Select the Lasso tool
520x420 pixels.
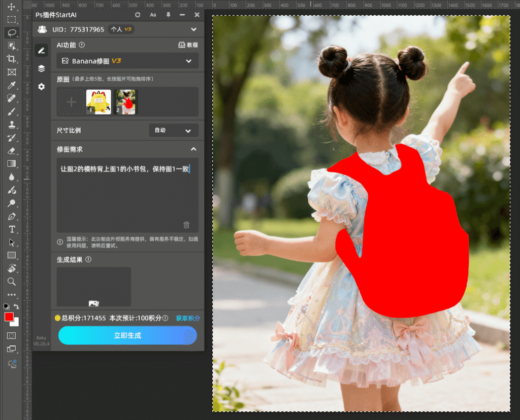click(x=12, y=32)
